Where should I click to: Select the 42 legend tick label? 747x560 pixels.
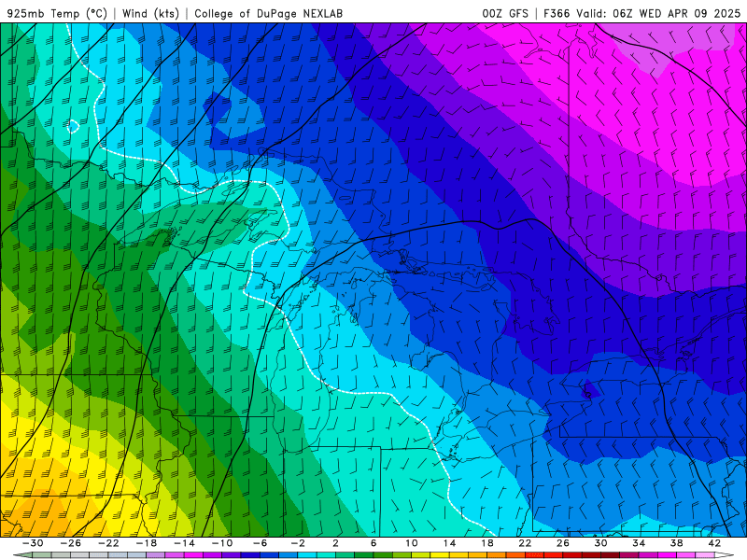click(x=714, y=543)
